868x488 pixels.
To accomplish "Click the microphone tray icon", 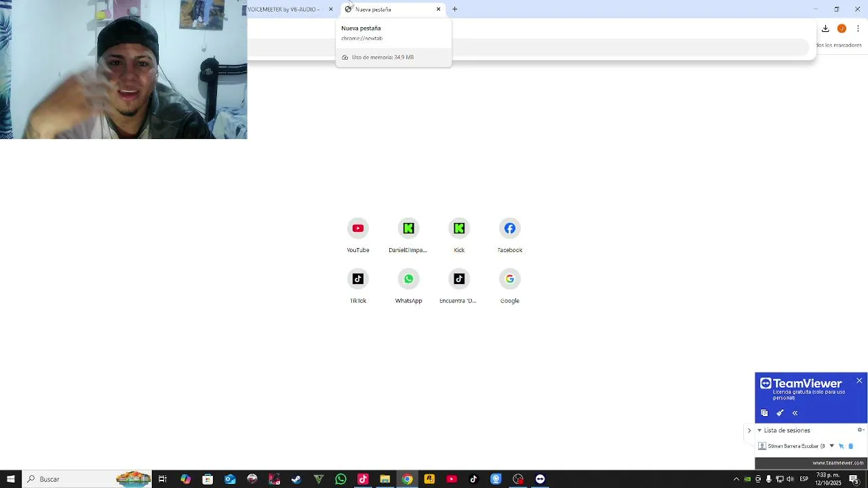I will tap(768, 479).
